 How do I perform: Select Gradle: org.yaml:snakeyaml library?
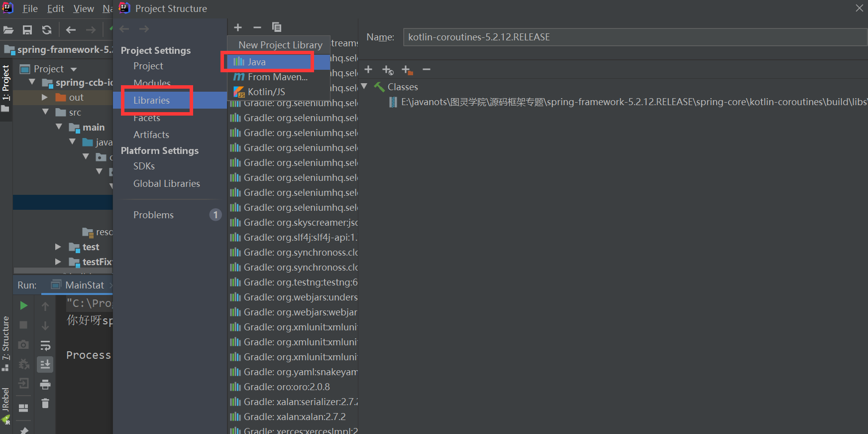pos(294,372)
